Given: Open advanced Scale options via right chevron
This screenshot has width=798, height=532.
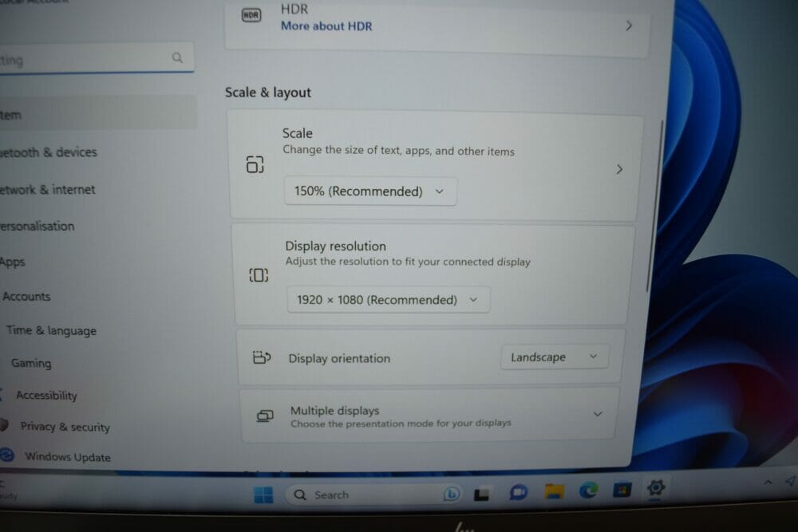Looking at the screenshot, I should (x=619, y=169).
